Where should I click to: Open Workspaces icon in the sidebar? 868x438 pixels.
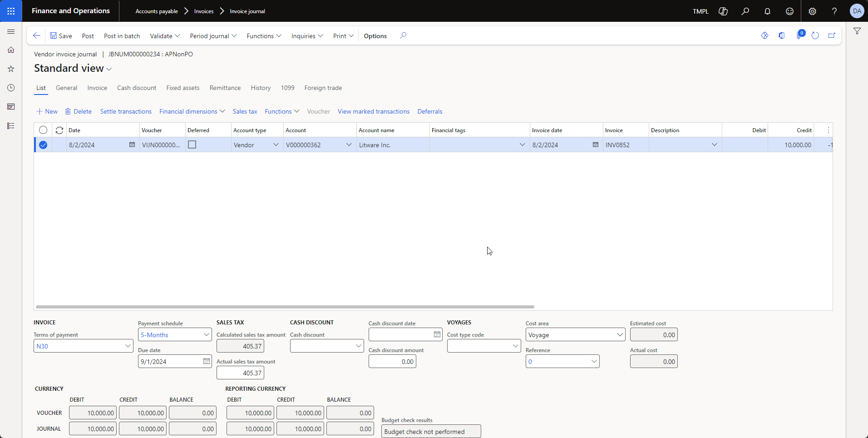click(x=11, y=107)
